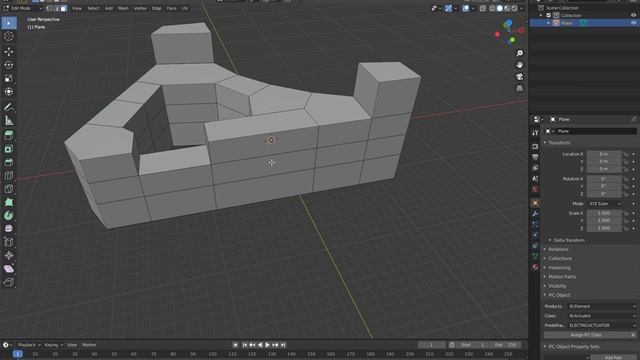Image resolution: width=640 pixels, height=360 pixels.
Task: Select the Smooth tool
Action: coord(9,229)
